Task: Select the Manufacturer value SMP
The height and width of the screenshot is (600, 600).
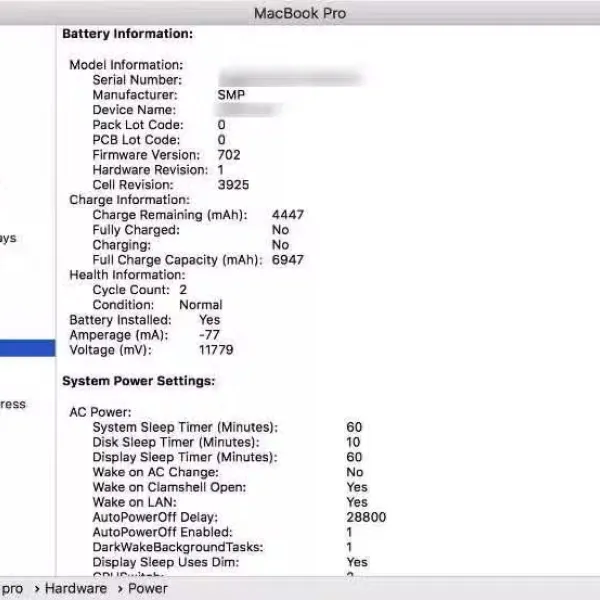Action: click(231, 95)
